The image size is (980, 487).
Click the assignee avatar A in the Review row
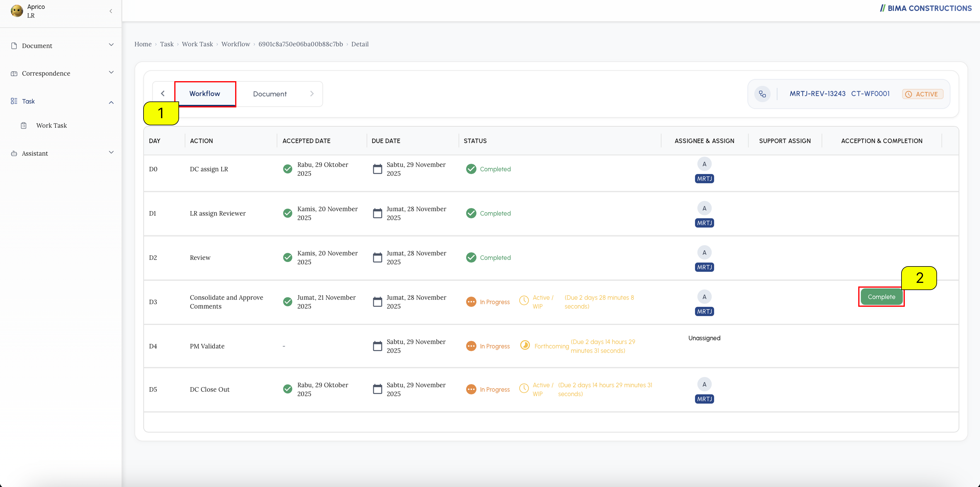(x=704, y=253)
